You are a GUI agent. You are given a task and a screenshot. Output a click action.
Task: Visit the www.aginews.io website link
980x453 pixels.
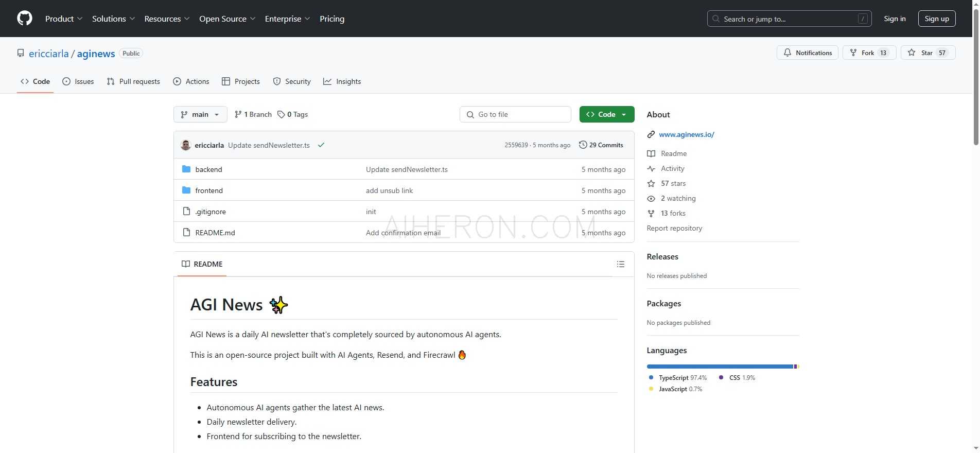pos(687,134)
